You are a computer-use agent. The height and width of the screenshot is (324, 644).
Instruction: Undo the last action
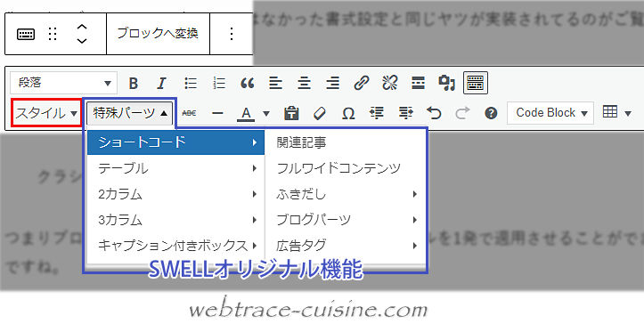(434, 113)
